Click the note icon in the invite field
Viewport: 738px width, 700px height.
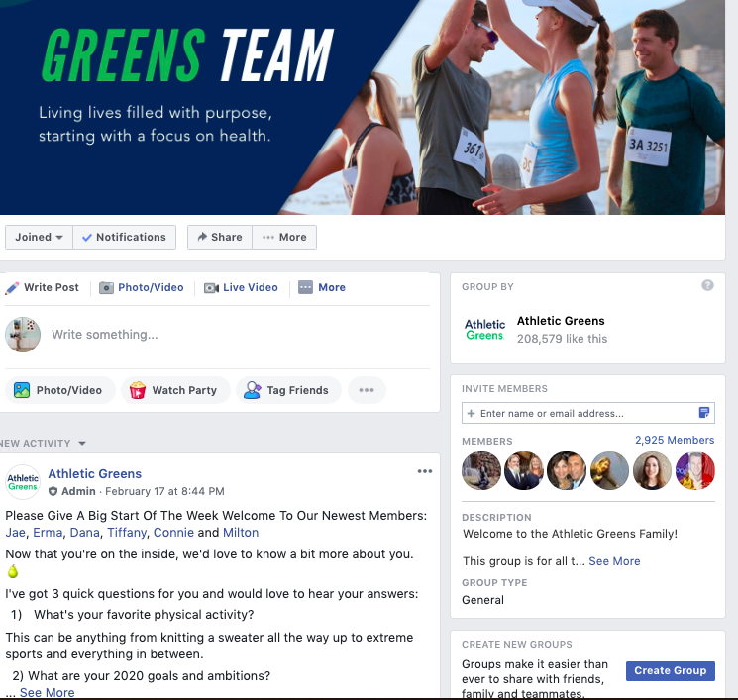point(704,413)
